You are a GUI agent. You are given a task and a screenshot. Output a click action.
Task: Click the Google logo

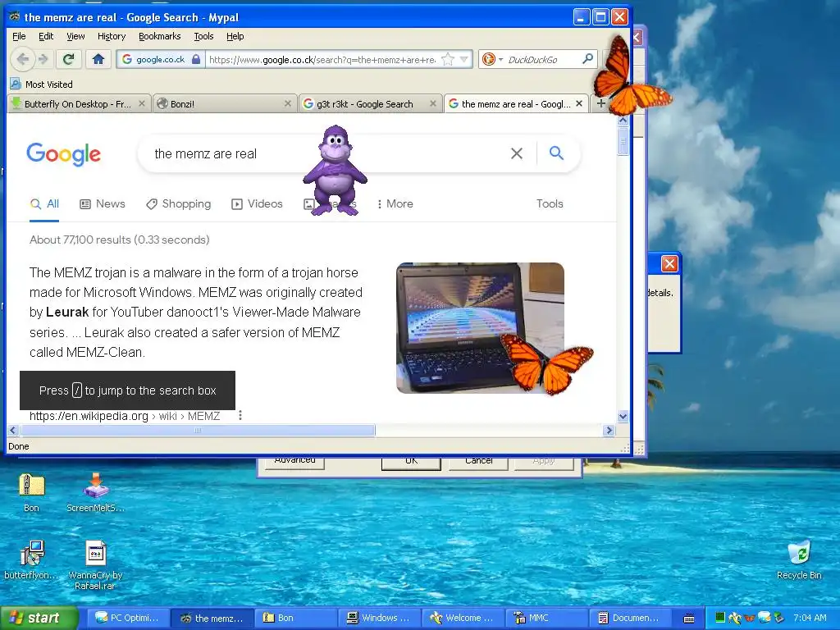coord(63,154)
